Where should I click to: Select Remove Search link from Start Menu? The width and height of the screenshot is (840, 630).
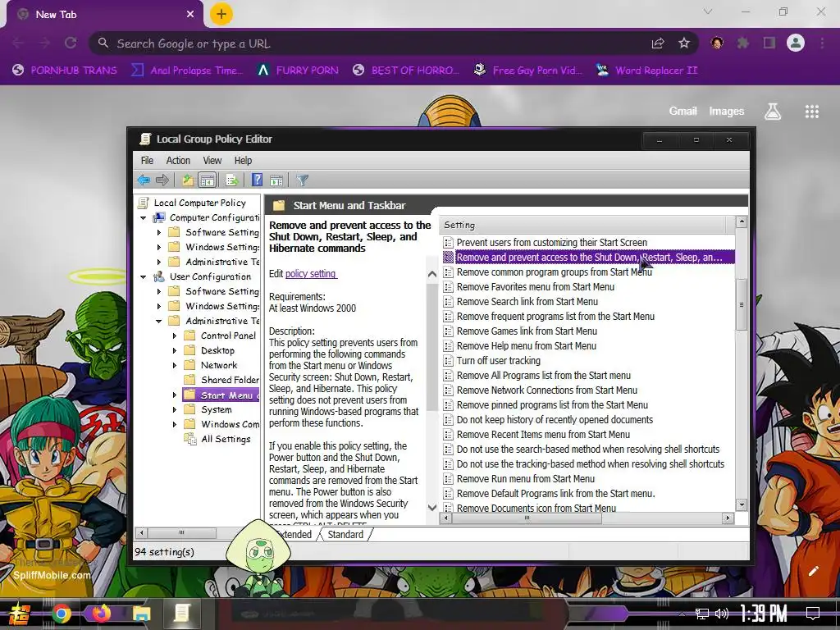click(527, 302)
